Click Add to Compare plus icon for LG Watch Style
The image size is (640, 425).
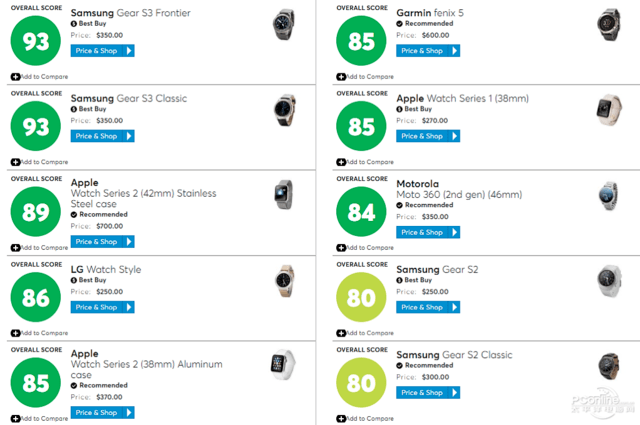tap(15, 333)
